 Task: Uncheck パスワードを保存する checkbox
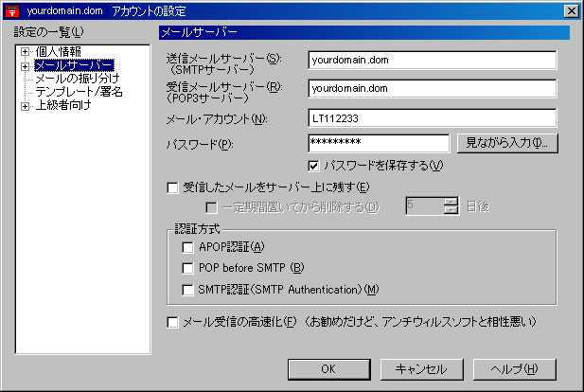[x=314, y=167]
